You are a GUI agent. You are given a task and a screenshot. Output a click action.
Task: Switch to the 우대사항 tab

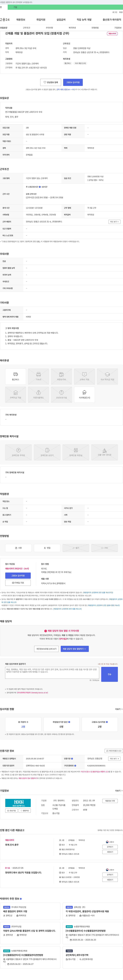[x=49, y=28]
